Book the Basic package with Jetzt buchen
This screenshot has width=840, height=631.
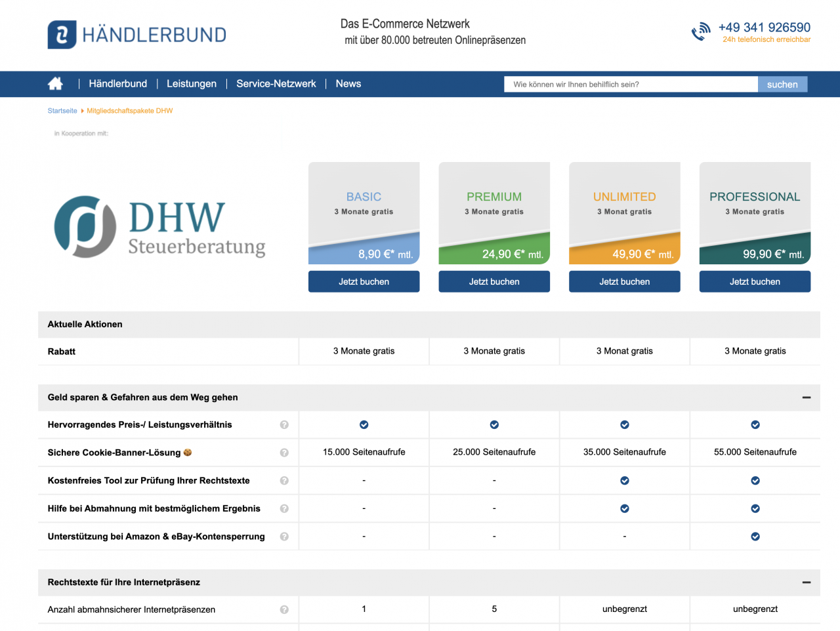[364, 281]
